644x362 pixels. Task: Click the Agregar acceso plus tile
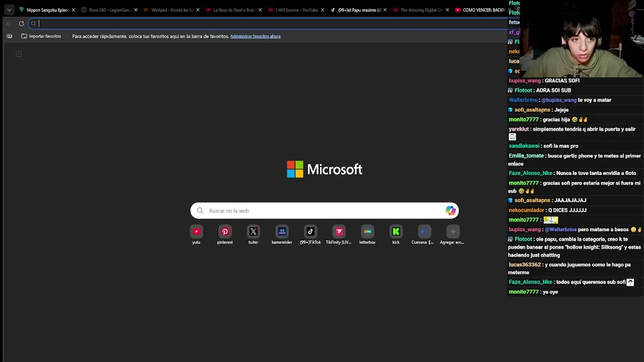[x=453, y=232]
